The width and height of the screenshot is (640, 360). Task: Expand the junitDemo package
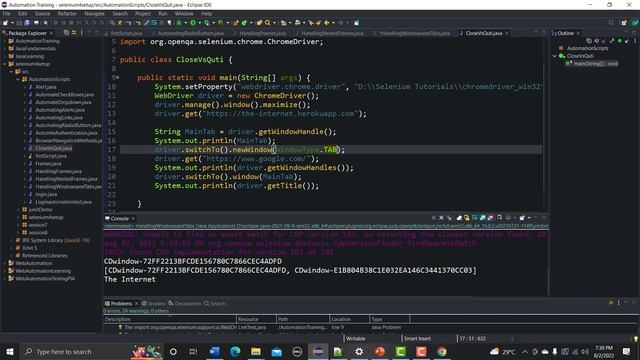(18, 209)
